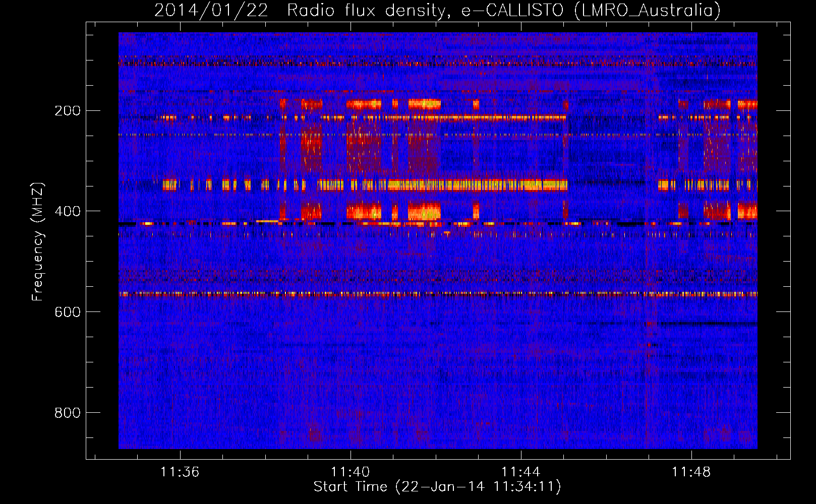
Task: Click the 200 frequency tick label
Action: click(68, 110)
